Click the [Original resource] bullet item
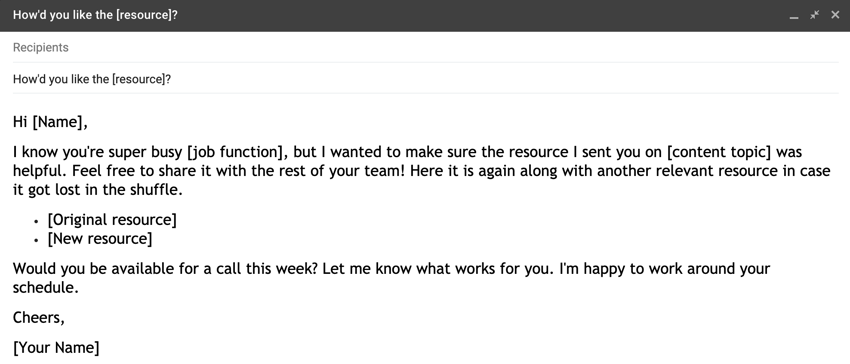Screen dimensions: 850x364 pyautogui.click(x=112, y=220)
